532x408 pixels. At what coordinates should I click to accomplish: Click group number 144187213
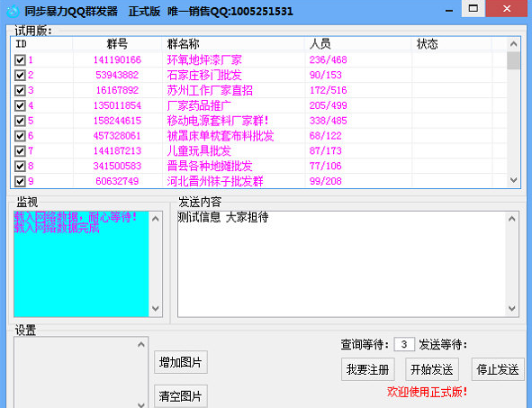click(x=117, y=150)
